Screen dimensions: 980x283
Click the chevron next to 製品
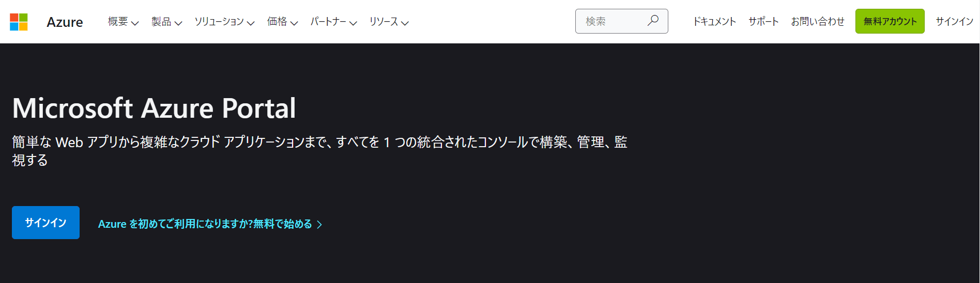178,23
